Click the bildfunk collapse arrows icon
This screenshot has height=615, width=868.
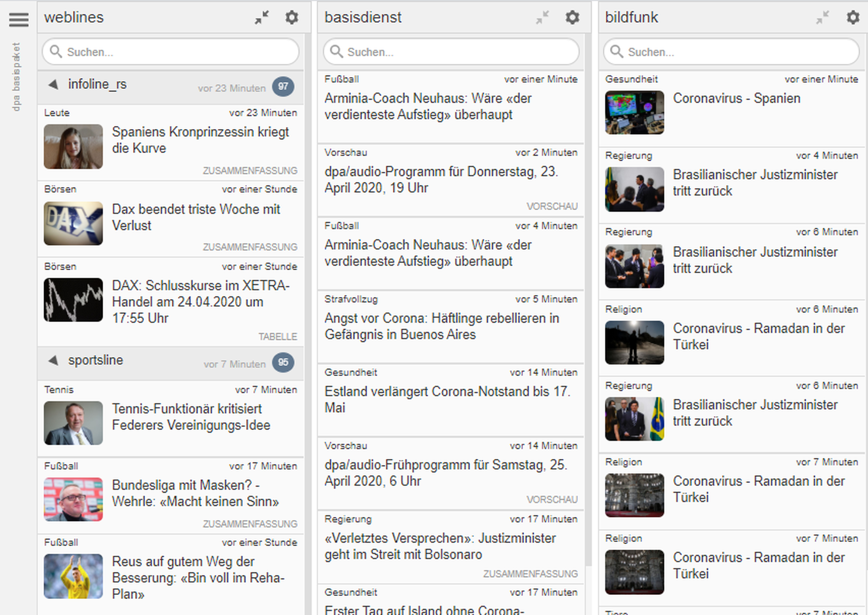823,17
